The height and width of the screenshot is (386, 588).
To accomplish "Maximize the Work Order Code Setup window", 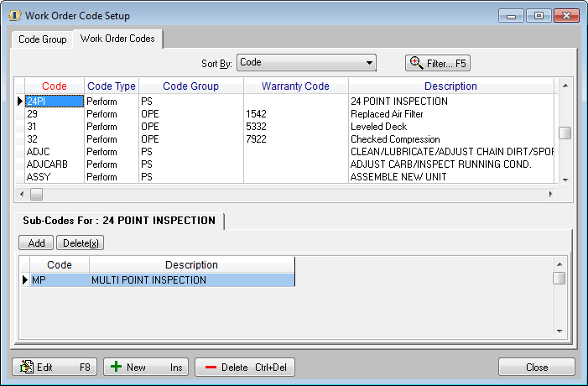I will click(x=539, y=16).
